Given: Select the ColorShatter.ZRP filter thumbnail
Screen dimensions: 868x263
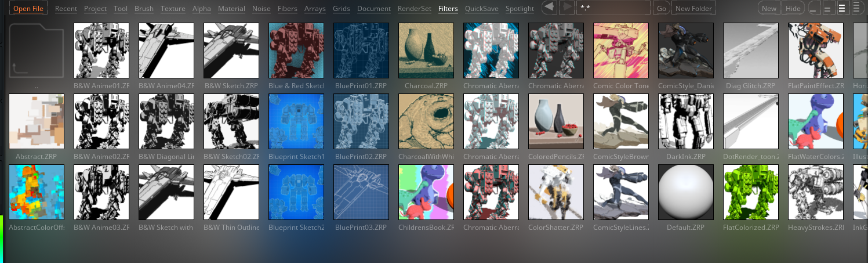Looking at the screenshot, I should 556,192.
